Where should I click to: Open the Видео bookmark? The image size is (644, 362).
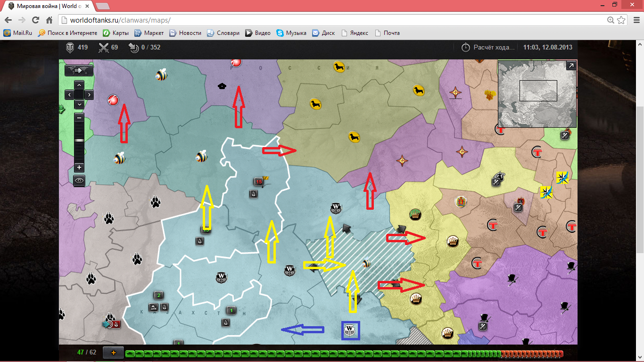coord(258,33)
